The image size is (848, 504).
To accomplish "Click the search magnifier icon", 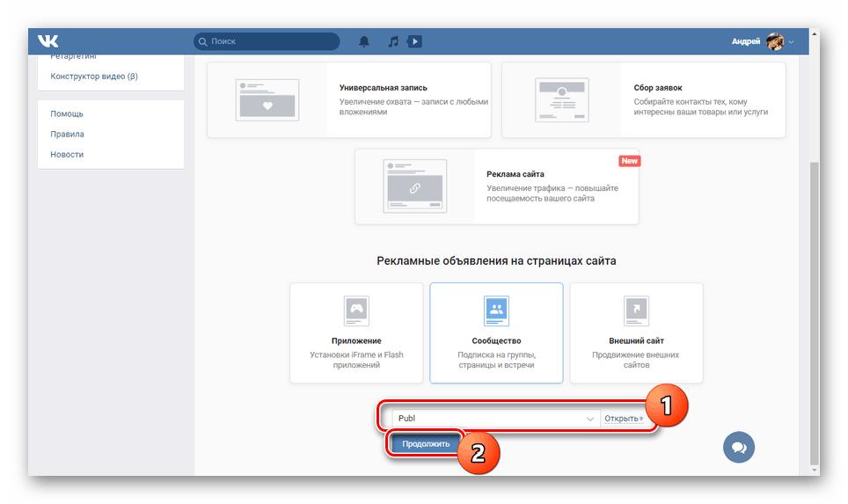I will 203,41.
